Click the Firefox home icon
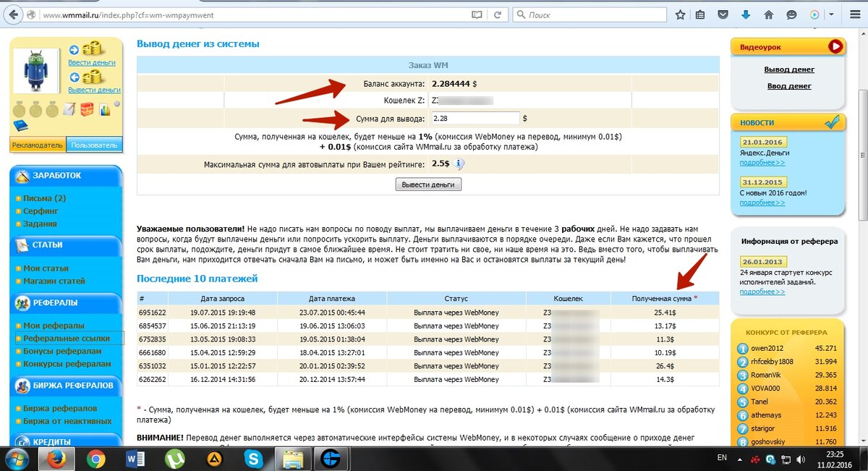This screenshot has height=471, width=868. coord(769,14)
